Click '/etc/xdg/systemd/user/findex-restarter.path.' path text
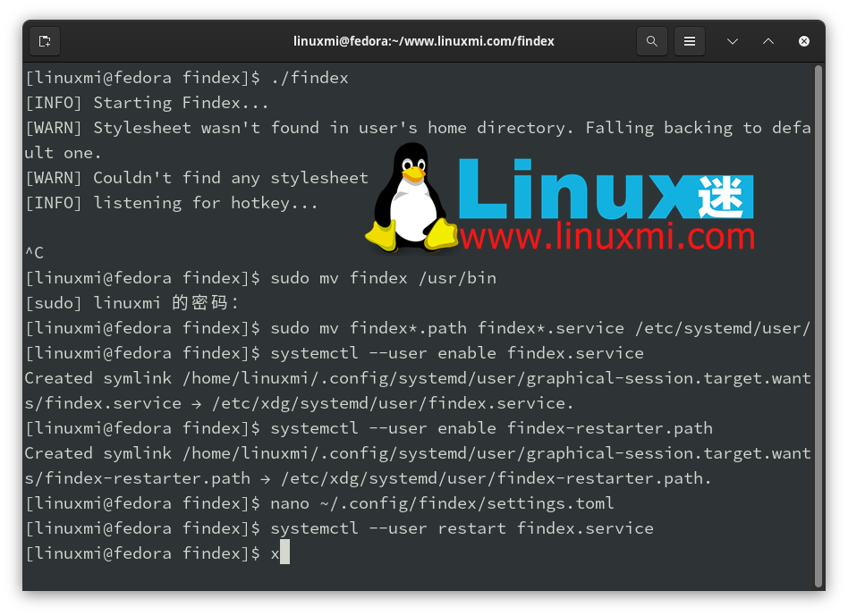Viewport: 848px width, 616px height. coord(496,478)
